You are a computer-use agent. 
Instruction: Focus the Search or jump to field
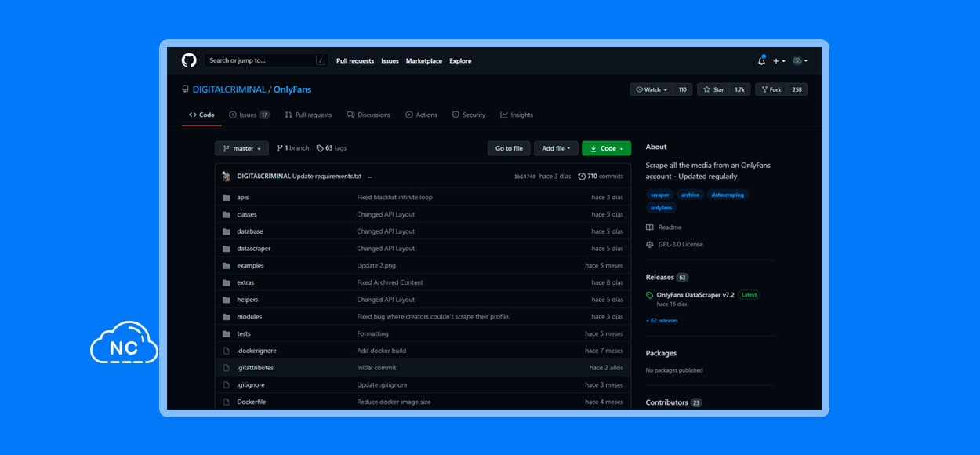click(266, 60)
